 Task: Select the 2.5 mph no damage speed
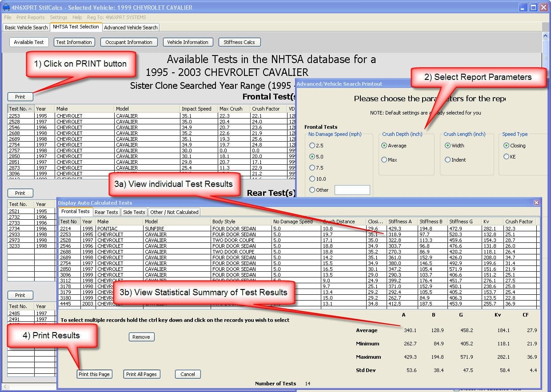point(312,146)
